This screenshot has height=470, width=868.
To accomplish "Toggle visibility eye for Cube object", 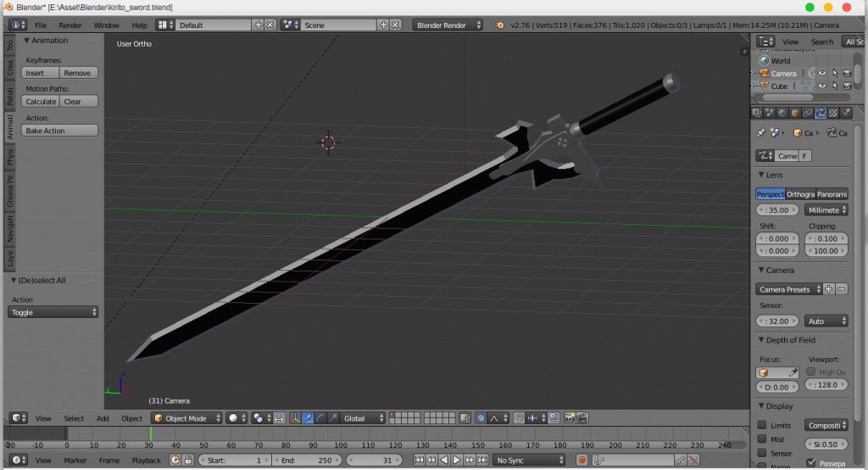I will (822, 86).
